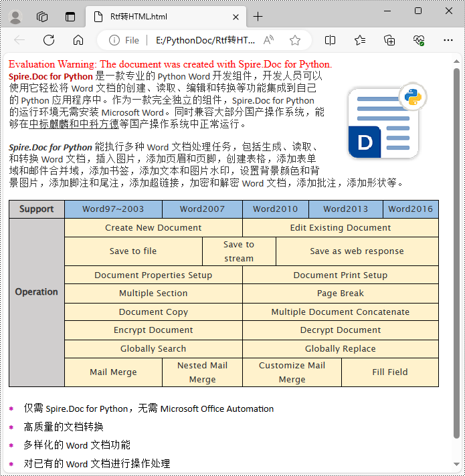This screenshot has width=465, height=476.
Task: Open the Collections panel
Action: tap(389, 40)
